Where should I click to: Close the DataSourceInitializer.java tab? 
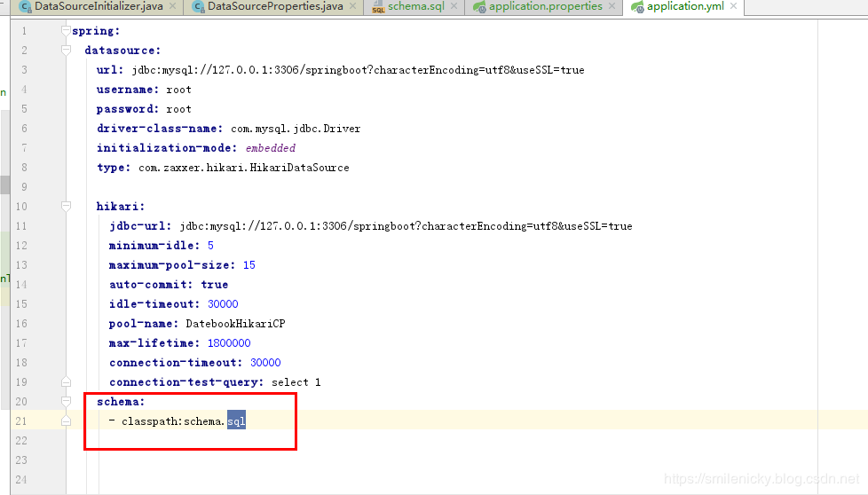coord(173,6)
